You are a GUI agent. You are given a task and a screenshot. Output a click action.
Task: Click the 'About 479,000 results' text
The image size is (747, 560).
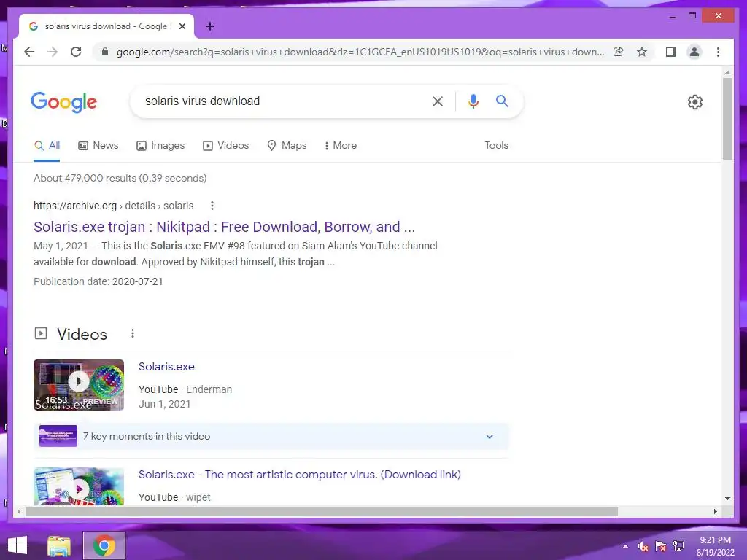[x=120, y=178]
